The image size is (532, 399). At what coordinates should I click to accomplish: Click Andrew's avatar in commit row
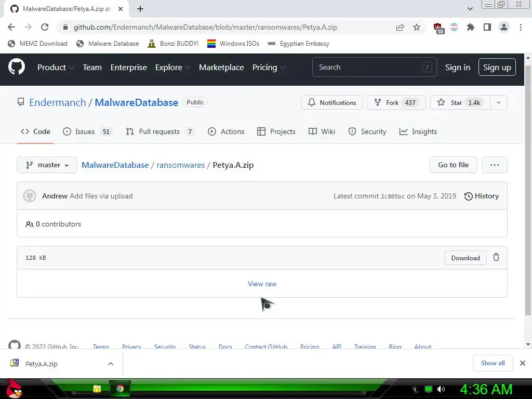(30, 196)
